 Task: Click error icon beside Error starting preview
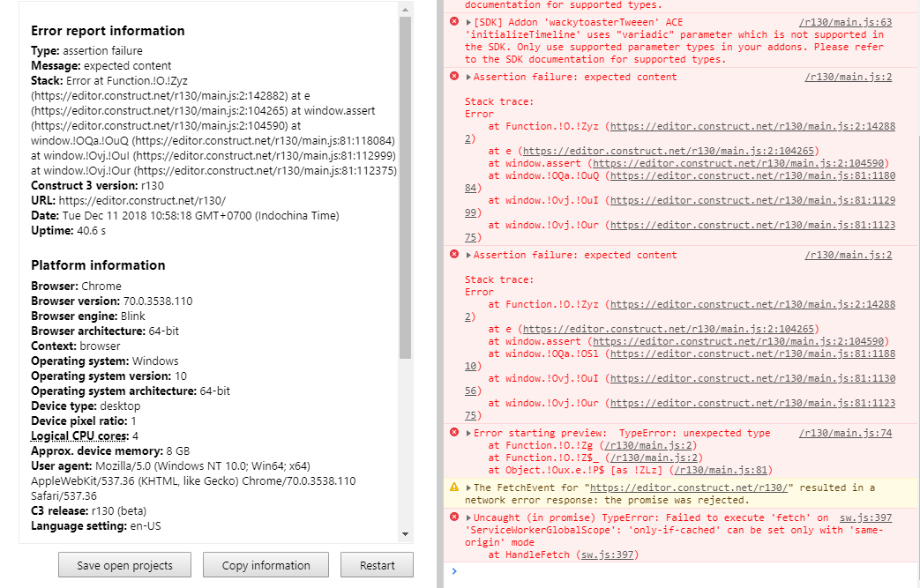coord(454,433)
